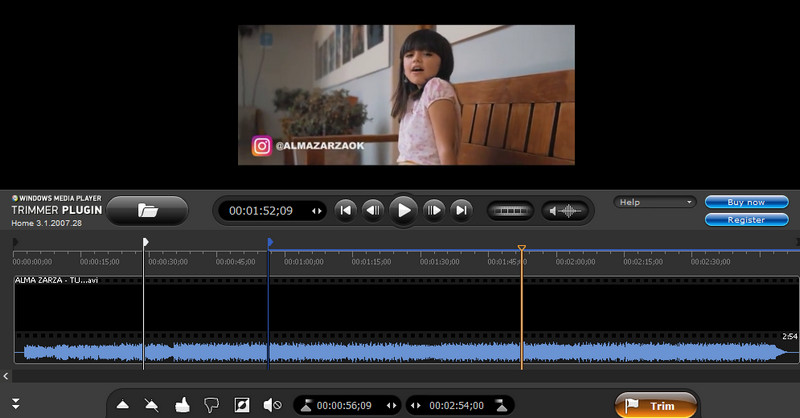Click the Trim button
Screen dimensions: 800x418
click(x=655, y=405)
